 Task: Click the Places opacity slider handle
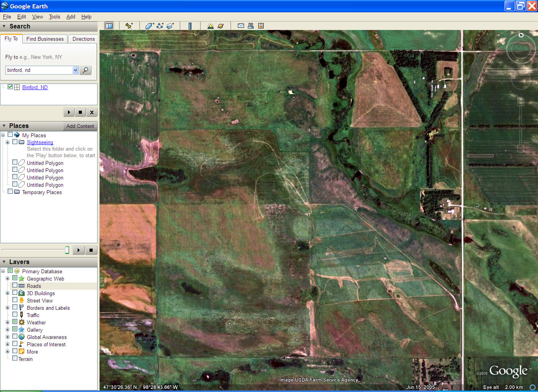[67, 250]
